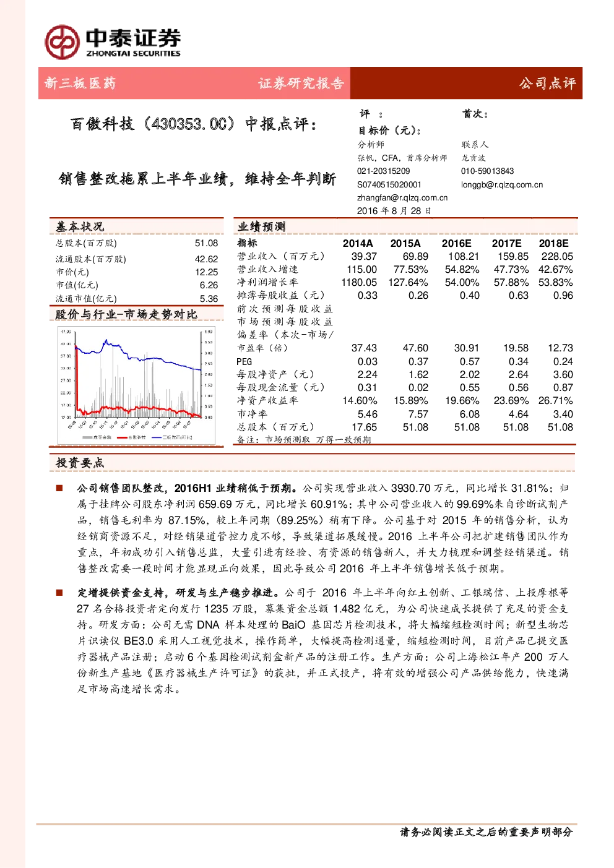
Task: Click the 净资产收益率 row label
Action: coord(267,401)
